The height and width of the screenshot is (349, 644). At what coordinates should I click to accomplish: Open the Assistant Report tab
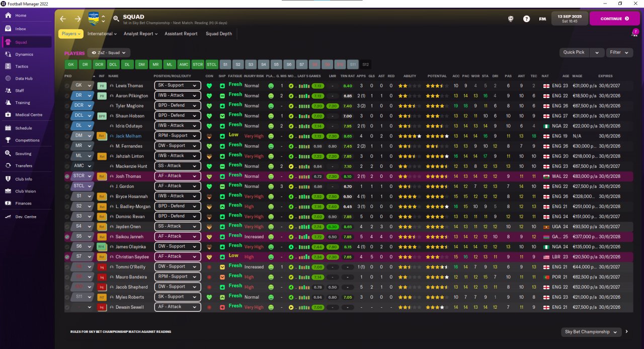point(181,34)
